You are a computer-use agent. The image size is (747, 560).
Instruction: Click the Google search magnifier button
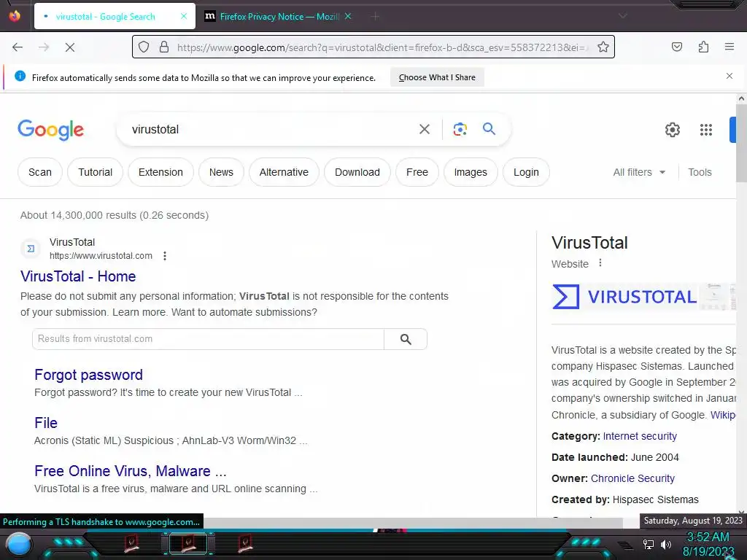pos(489,129)
